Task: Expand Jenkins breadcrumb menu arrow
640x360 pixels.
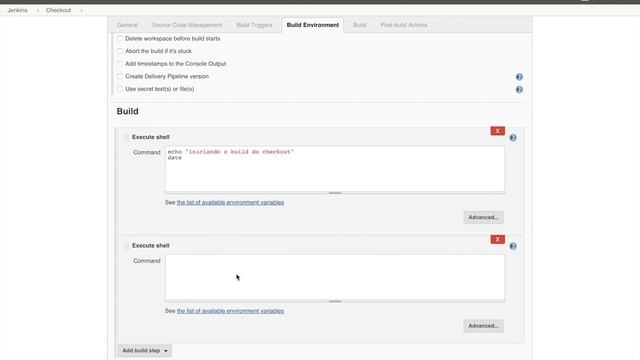Action: pyautogui.click(x=38, y=10)
